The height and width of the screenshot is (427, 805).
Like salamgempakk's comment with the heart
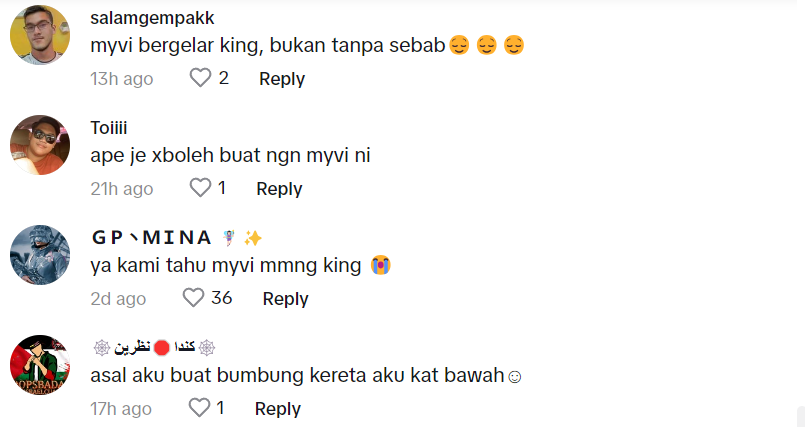pos(201,78)
